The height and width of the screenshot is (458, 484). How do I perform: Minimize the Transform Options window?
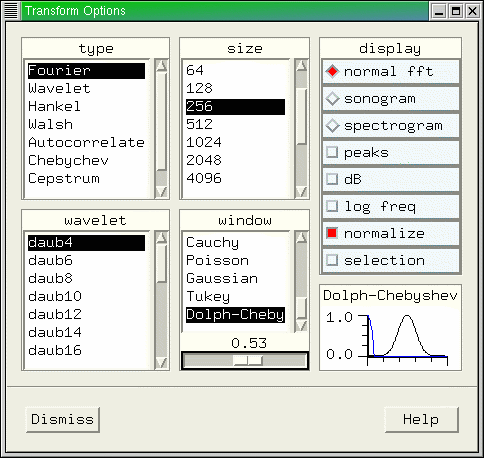coord(439,11)
